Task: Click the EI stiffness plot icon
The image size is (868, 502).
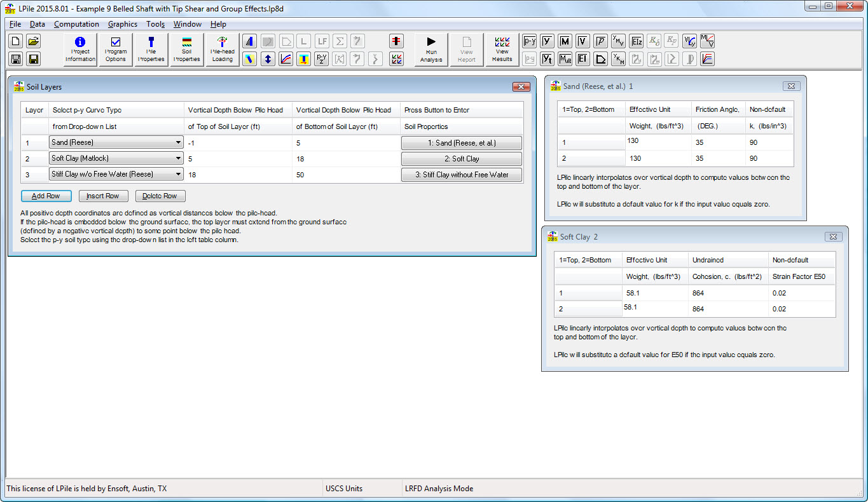Action: point(582,59)
